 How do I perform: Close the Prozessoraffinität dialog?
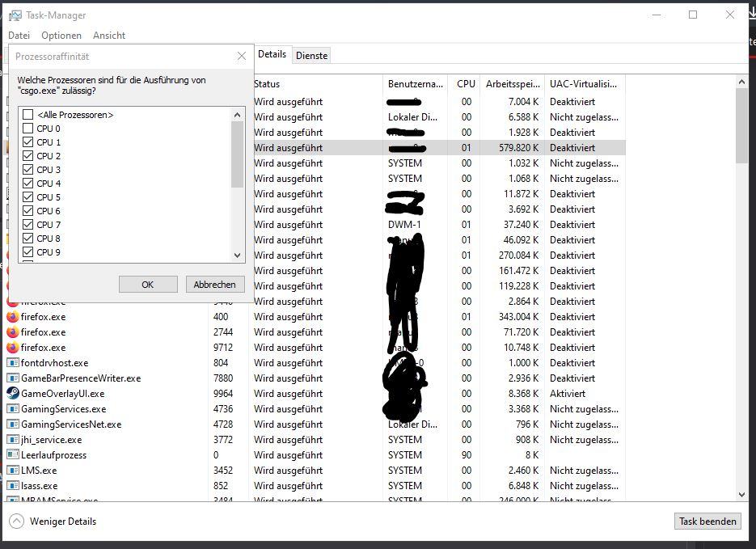pos(242,57)
